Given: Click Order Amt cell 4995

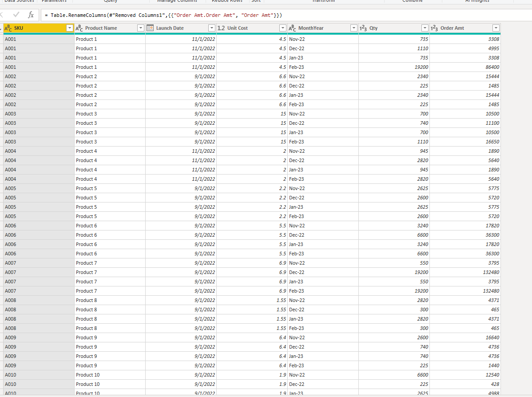Looking at the screenshot, I should (x=465, y=48).
